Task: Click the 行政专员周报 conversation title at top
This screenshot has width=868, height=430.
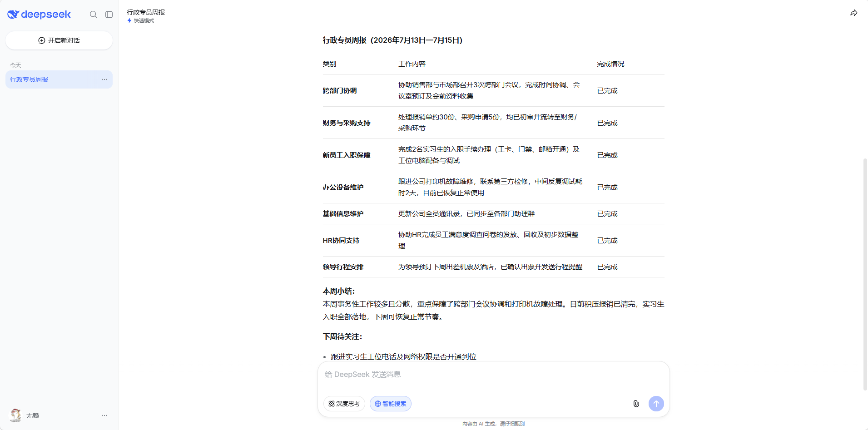Action: pyautogui.click(x=146, y=12)
